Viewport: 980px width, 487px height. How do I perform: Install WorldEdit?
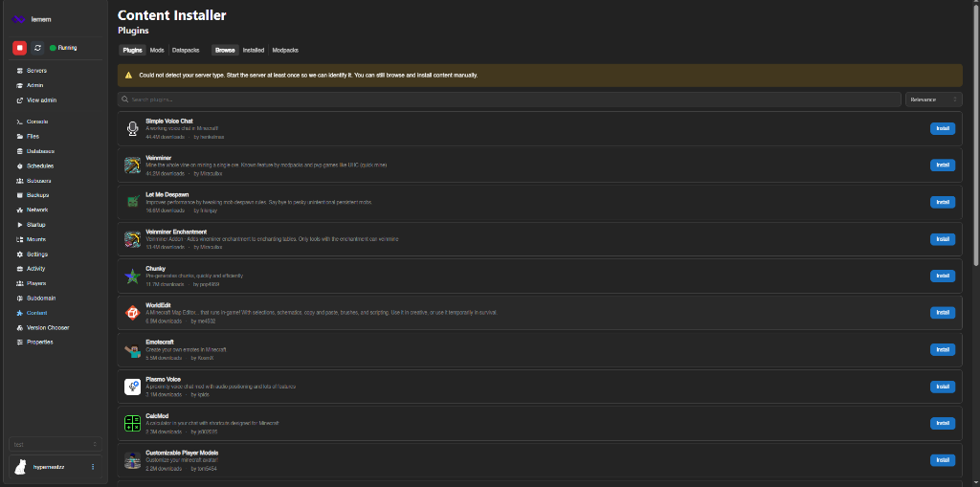pos(943,313)
